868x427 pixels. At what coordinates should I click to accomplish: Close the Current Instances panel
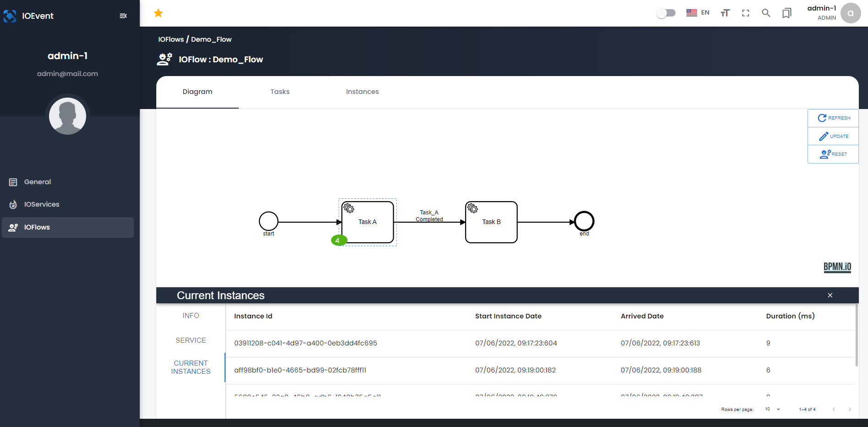point(830,296)
